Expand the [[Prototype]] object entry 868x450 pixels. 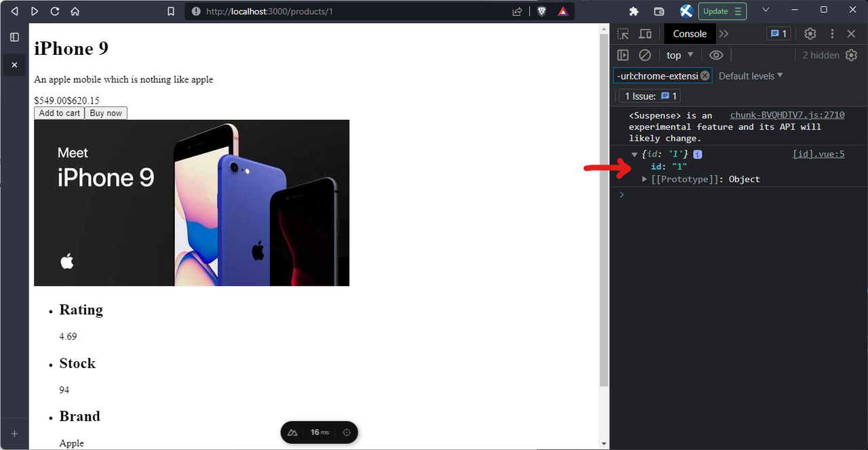pyautogui.click(x=644, y=179)
